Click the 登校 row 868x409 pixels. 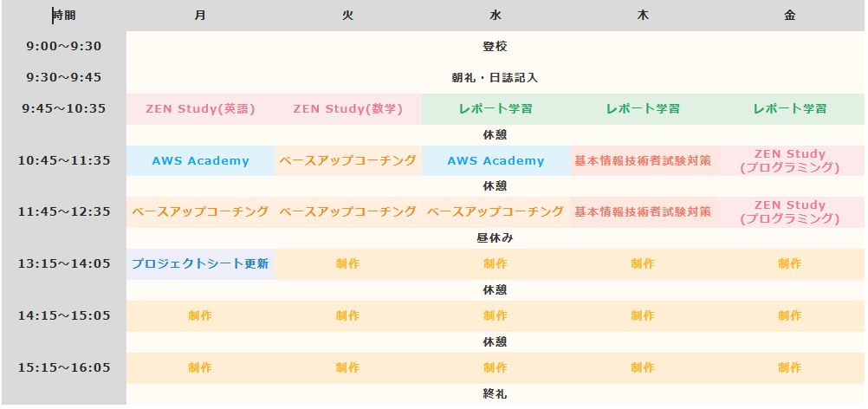[x=496, y=47]
